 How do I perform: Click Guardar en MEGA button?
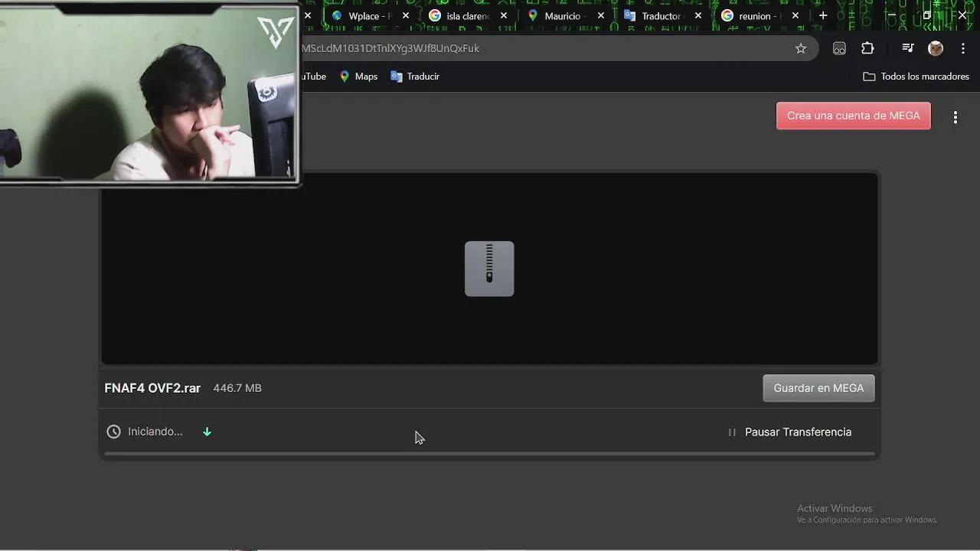[818, 388]
